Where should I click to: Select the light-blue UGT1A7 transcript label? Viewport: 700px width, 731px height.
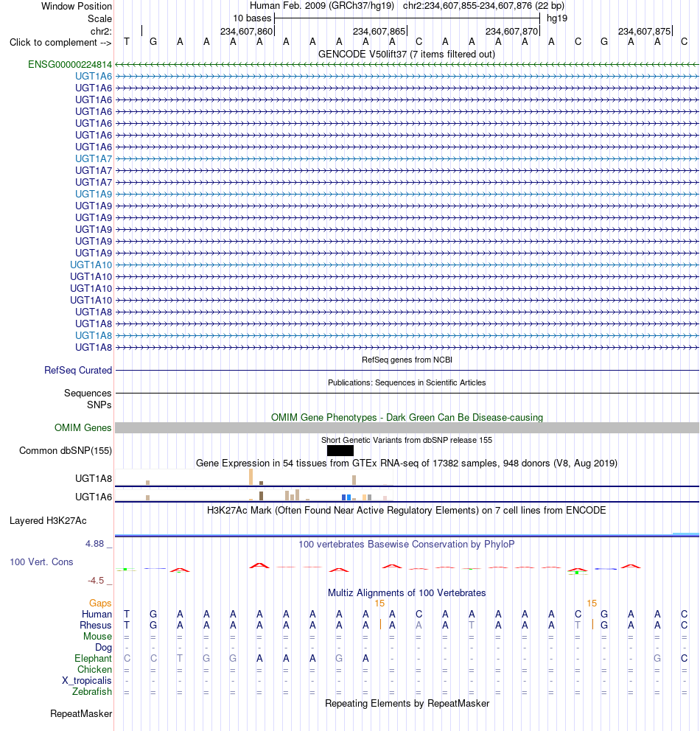94,158
